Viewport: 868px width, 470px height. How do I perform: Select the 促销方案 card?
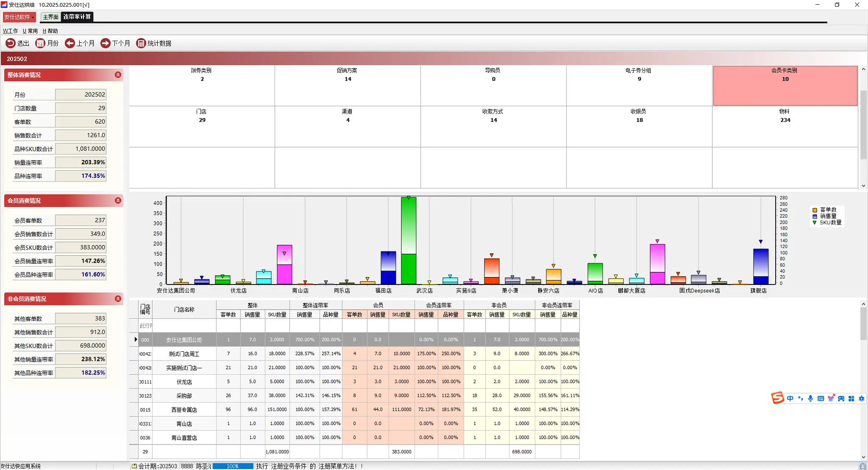click(348, 86)
